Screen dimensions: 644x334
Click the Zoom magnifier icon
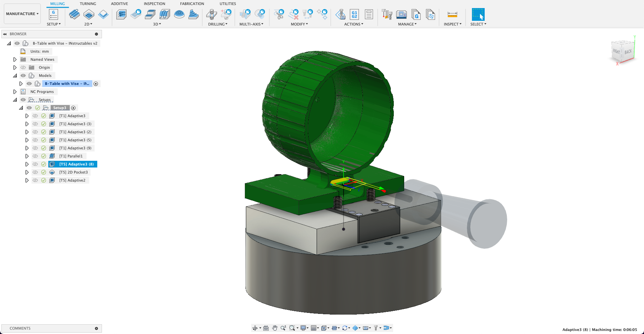click(283, 328)
